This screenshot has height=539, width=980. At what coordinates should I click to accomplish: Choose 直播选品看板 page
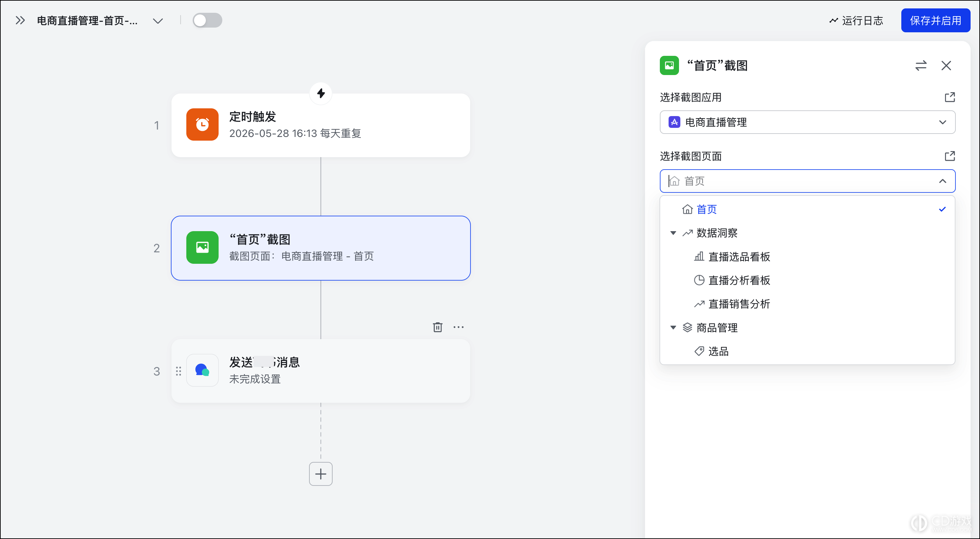[x=739, y=257]
